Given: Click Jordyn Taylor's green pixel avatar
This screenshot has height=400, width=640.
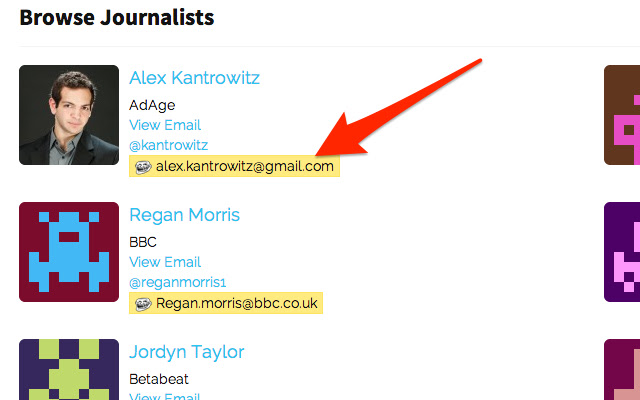Looking at the screenshot, I should (69, 369).
